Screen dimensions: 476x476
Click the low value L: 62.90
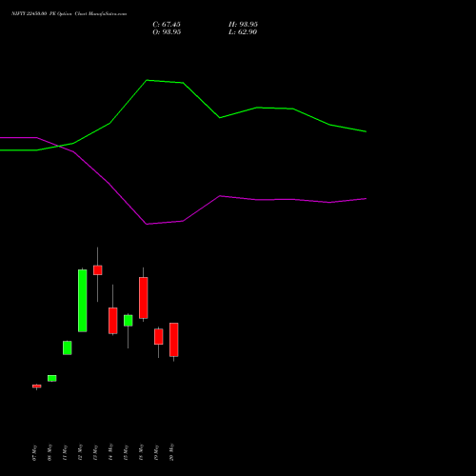(243, 32)
